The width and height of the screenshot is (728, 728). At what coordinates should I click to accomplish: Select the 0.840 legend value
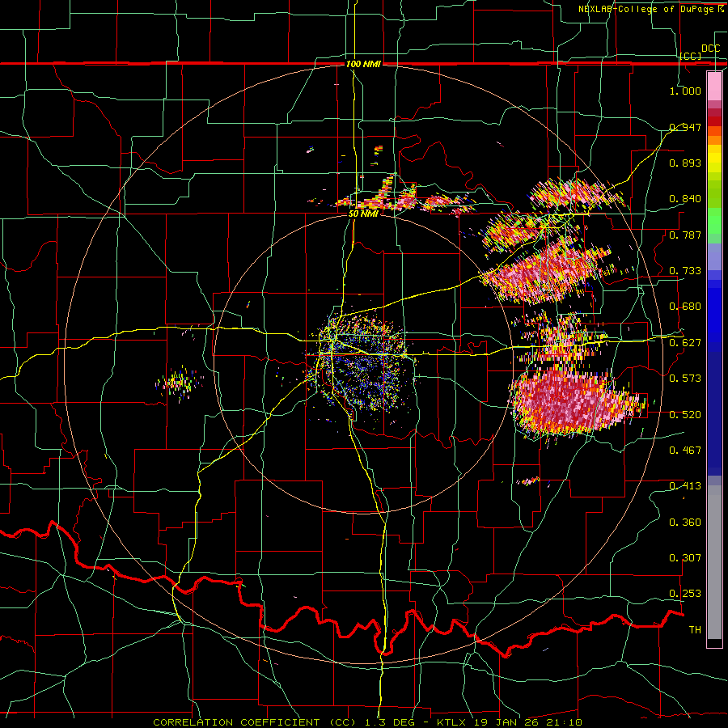tap(685, 199)
